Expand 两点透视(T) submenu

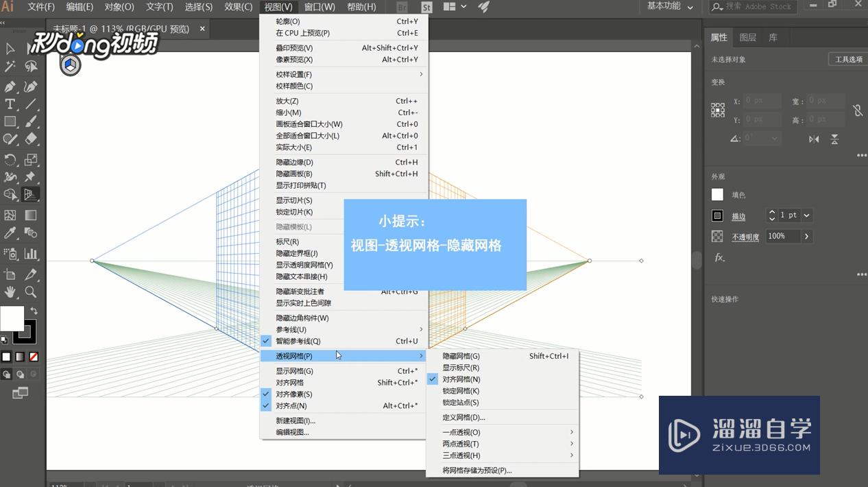point(503,444)
